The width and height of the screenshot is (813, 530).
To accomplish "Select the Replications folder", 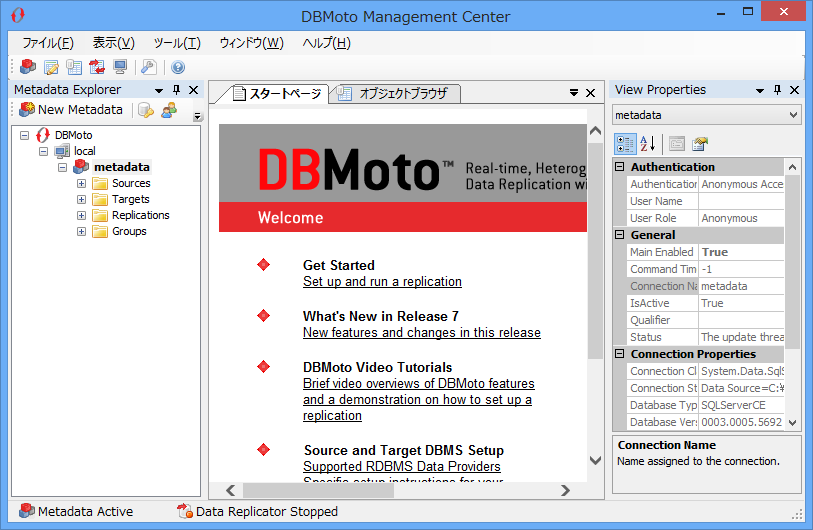I will tap(141, 215).
